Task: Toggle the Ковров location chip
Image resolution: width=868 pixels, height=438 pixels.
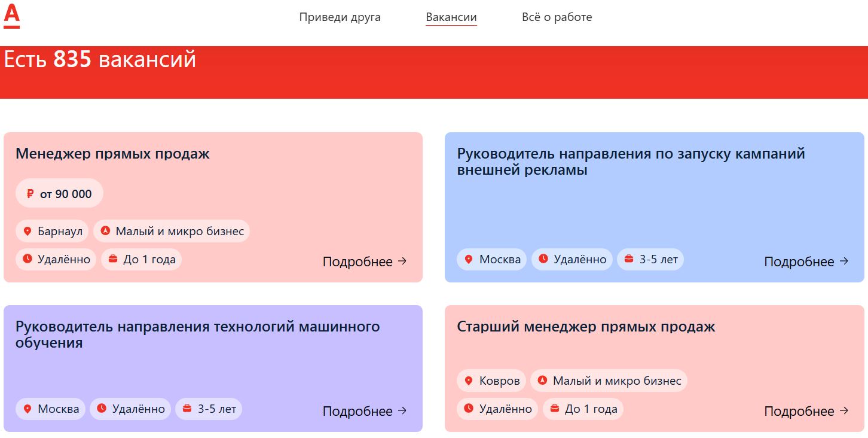Action: click(x=491, y=380)
